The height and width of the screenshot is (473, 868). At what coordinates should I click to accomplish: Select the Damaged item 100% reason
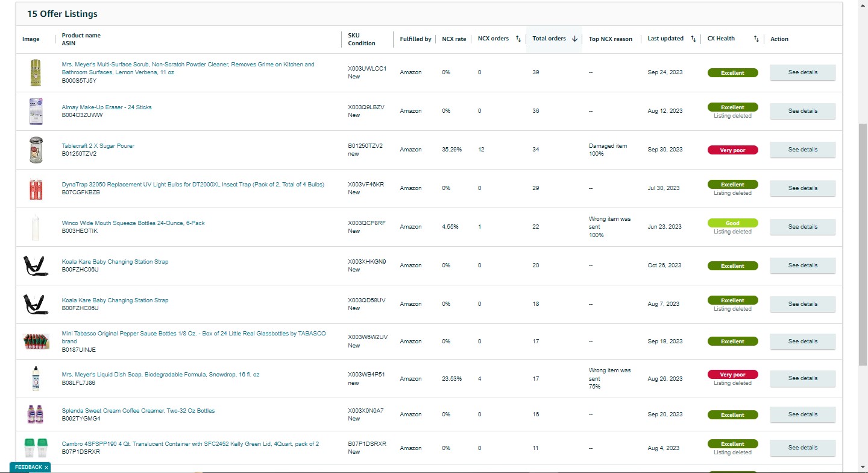[608, 150]
